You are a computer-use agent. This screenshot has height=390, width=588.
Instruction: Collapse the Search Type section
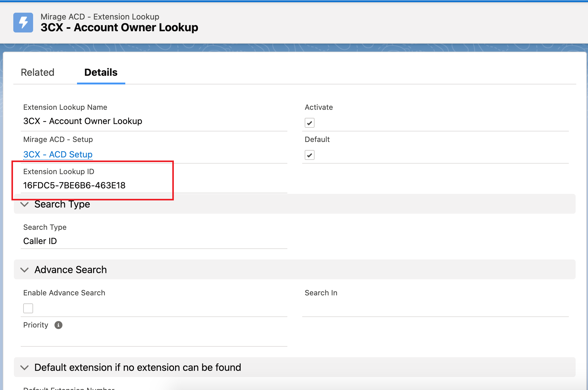(24, 204)
